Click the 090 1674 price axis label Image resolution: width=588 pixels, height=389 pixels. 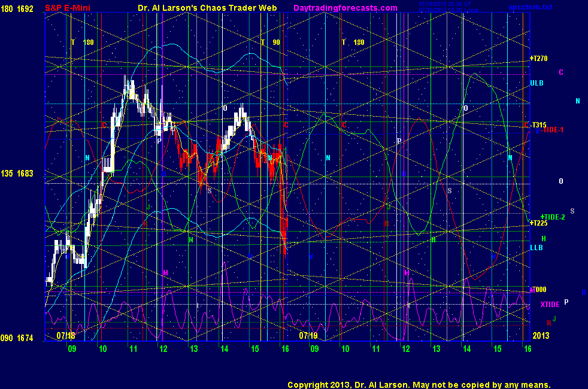click(17, 338)
